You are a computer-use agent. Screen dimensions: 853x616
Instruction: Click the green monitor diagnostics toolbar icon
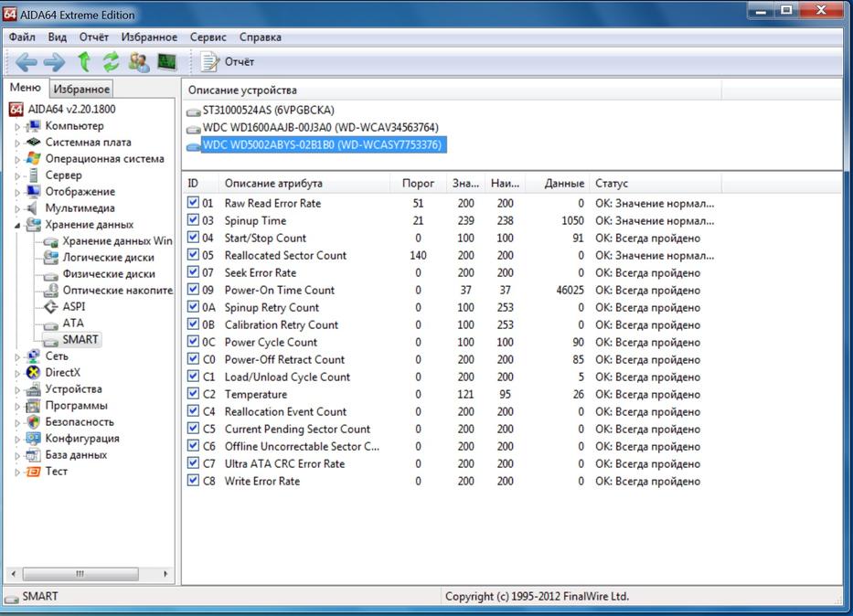(x=167, y=62)
